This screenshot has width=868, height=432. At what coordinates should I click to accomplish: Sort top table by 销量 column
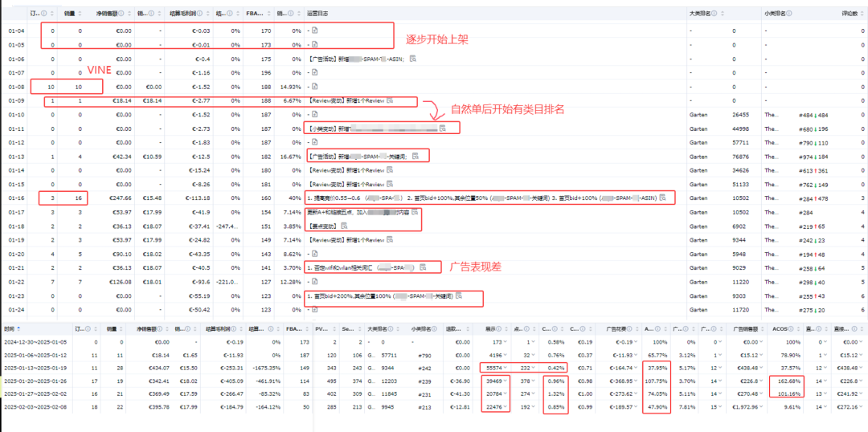point(80,13)
